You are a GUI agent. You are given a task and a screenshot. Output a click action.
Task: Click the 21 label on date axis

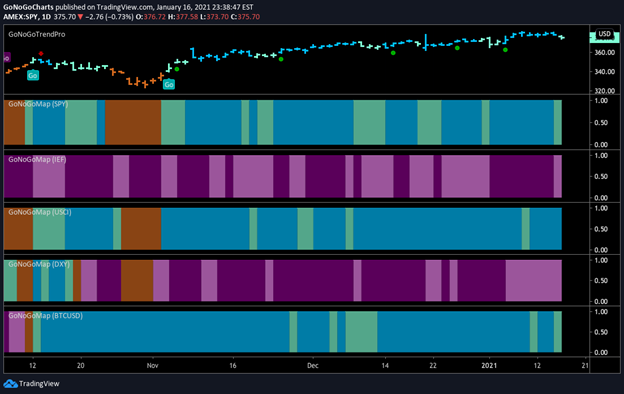pos(585,365)
